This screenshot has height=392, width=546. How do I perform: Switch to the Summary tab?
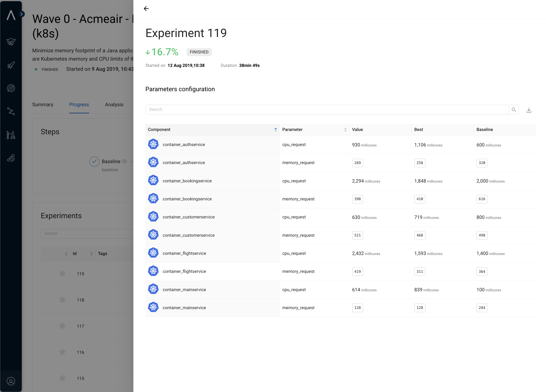tap(43, 104)
